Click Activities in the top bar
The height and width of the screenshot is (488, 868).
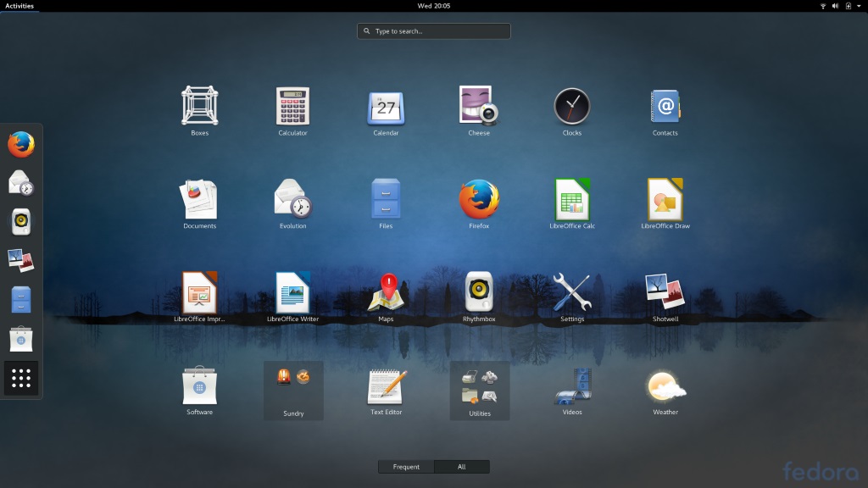[19, 6]
